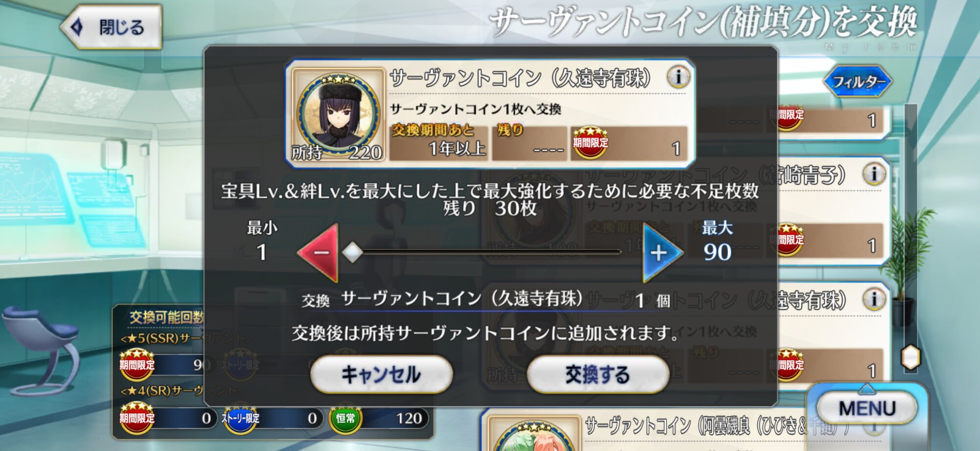This screenshot has height=451, width=980.
Task: Tap the 期間限定 badge inside the dialog
Action: click(x=590, y=143)
